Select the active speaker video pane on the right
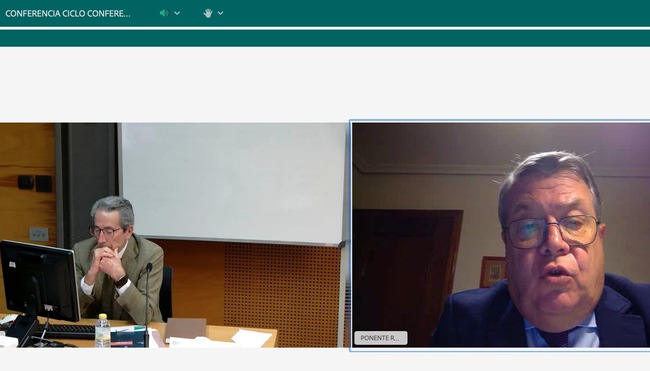The height and width of the screenshot is (371, 650). 501,235
